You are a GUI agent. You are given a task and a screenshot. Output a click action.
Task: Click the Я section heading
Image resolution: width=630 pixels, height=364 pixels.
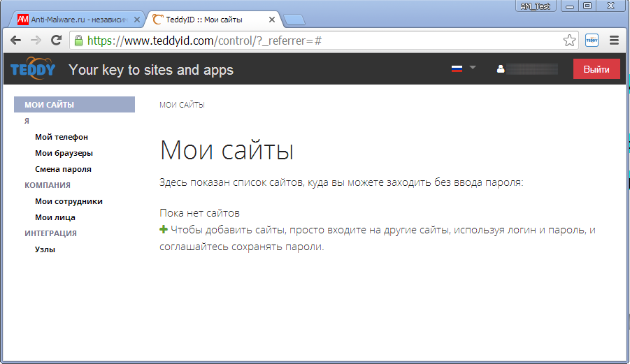[27, 121]
